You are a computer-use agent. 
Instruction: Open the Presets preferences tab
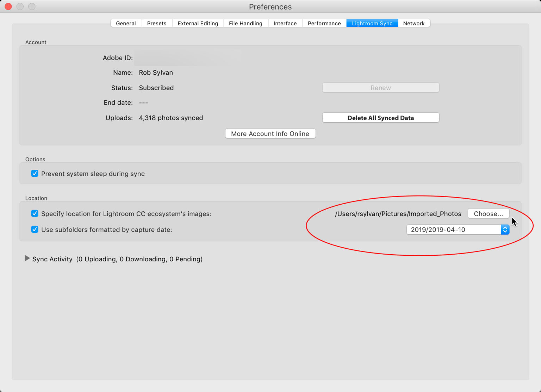(157, 23)
